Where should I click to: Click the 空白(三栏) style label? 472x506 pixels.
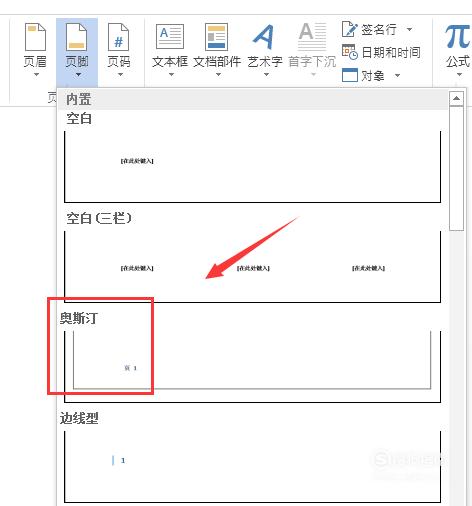pos(99,218)
